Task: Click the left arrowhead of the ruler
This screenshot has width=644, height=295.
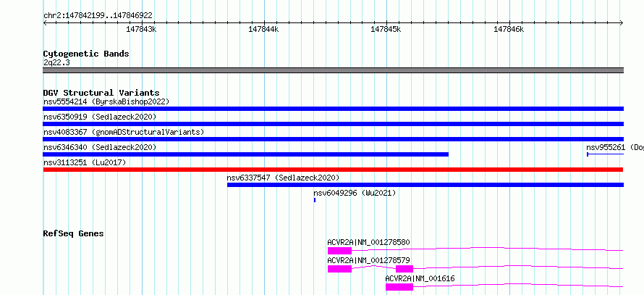Action: (45, 22)
